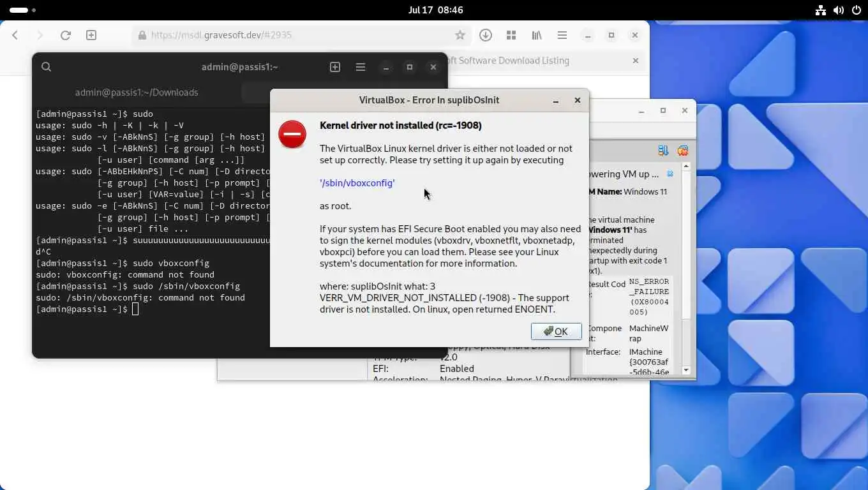Image resolution: width=868 pixels, height=490 pixels.
Task: Click the NS_ERROR_FAILURE result code text
Action: click(649, 297)
